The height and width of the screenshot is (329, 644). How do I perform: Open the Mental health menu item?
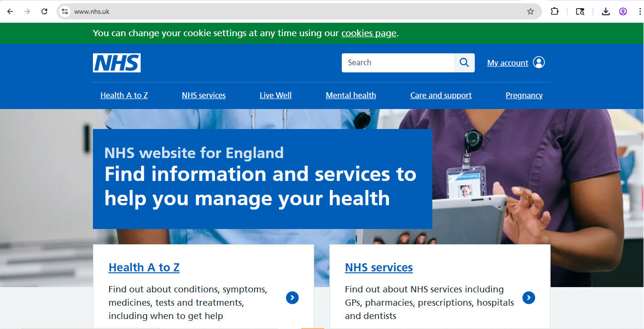tap(351, 95)
